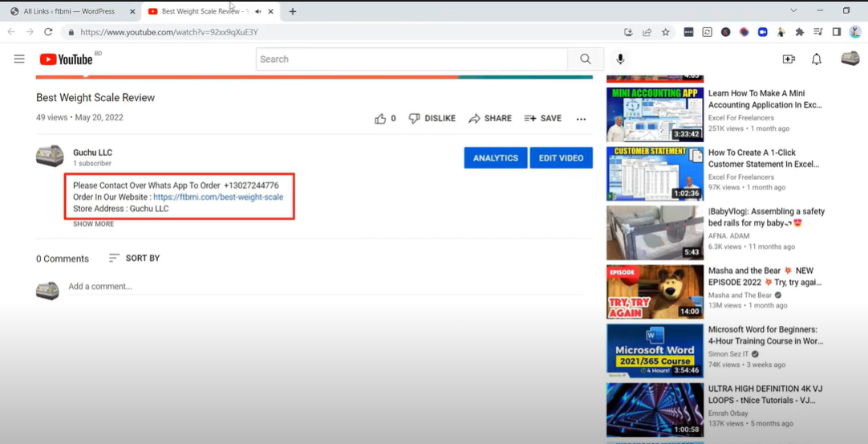Start voice search with microphone icon
868x444 pixels.
[620, 59]
